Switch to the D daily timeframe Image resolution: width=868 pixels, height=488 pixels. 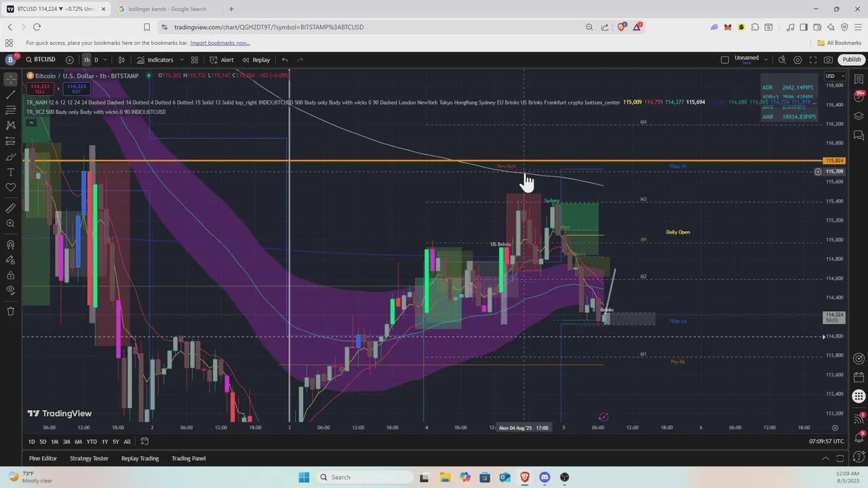pos(96,60)
